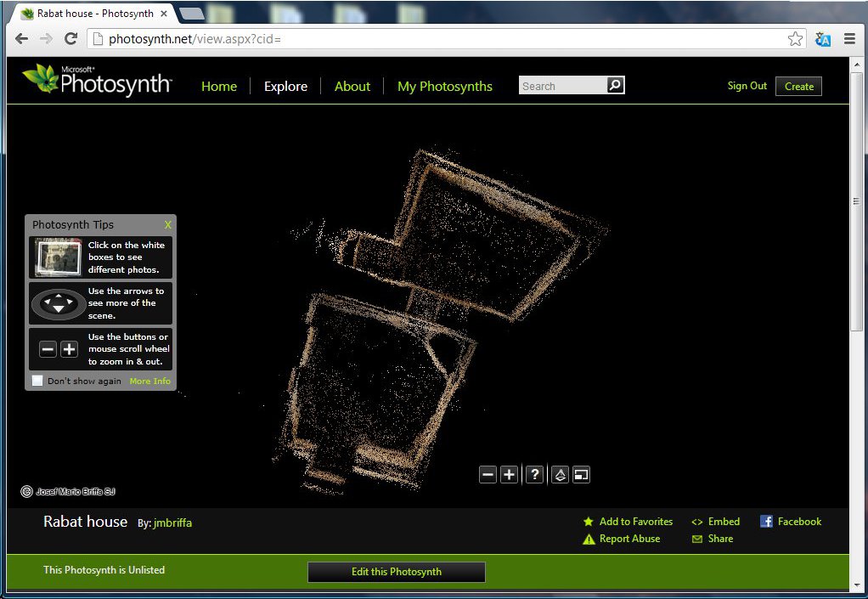868x599 pixels.
Task: Open My Photosynths from the navigation
Action: click(445, 86)
